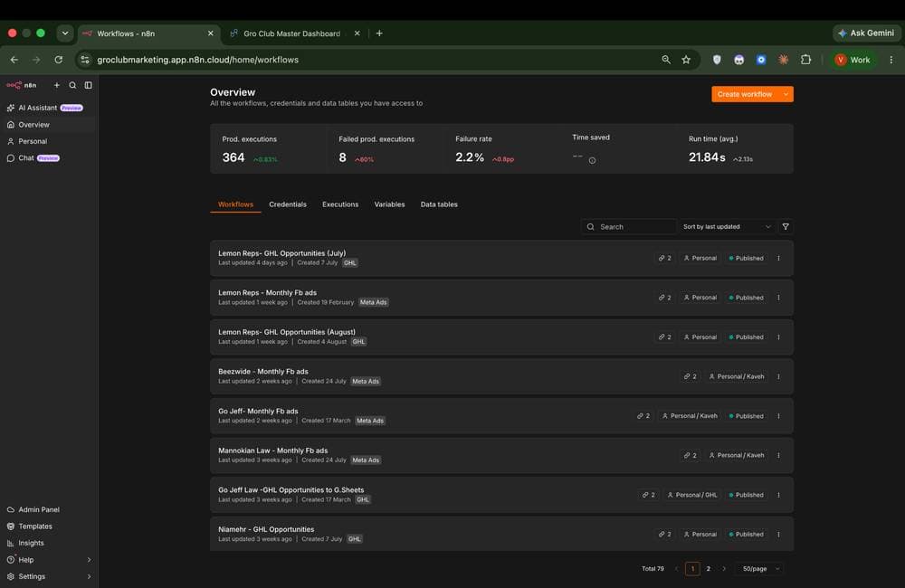Click Personal / GHL badge on Go Jeff Law row

(692, 495)
